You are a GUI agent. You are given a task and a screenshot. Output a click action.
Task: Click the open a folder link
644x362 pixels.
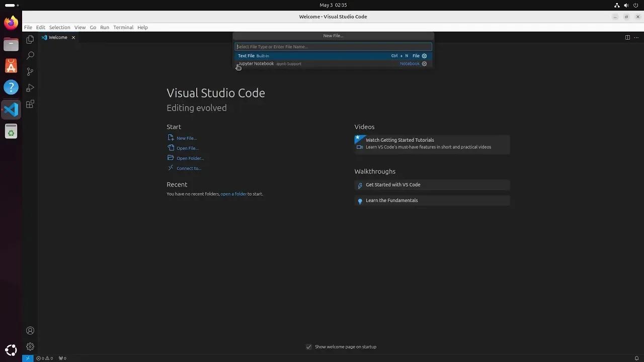233,194
